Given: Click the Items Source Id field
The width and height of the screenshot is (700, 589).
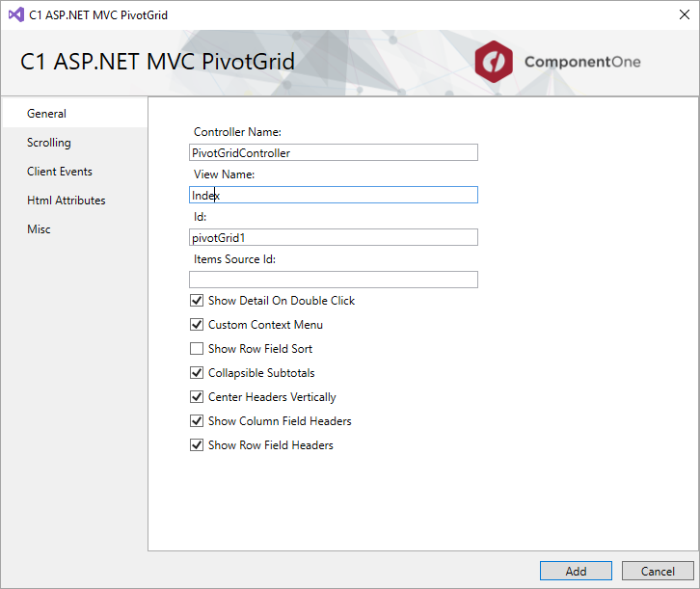Looking at the screenshot, I should point(334,280).
